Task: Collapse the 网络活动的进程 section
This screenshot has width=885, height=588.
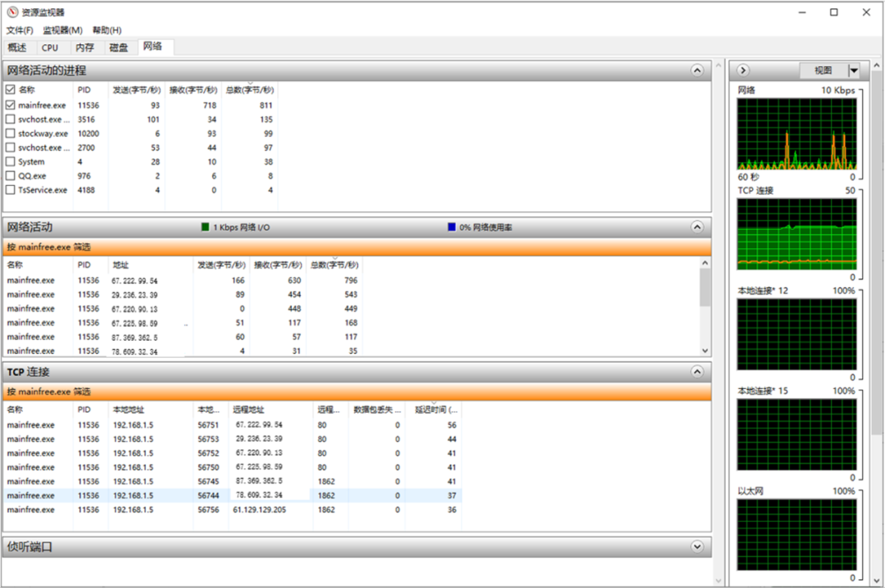Action: pos(697,70)
